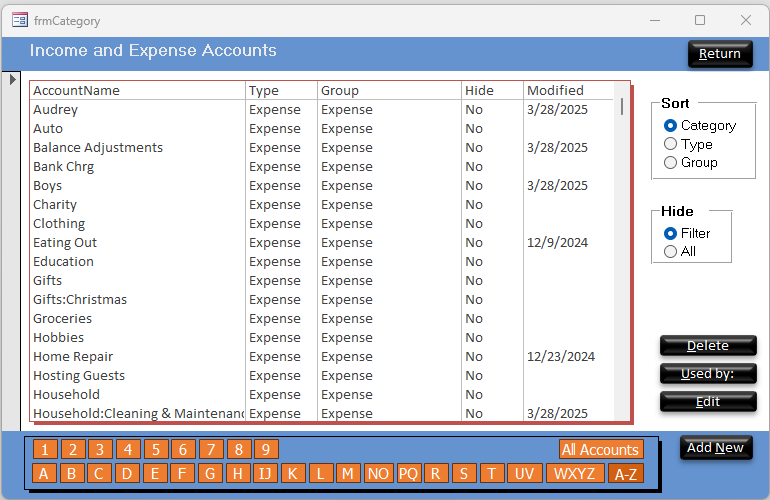Filter accounts starting with S
770x500 pixels.
(x=464, y=474)
